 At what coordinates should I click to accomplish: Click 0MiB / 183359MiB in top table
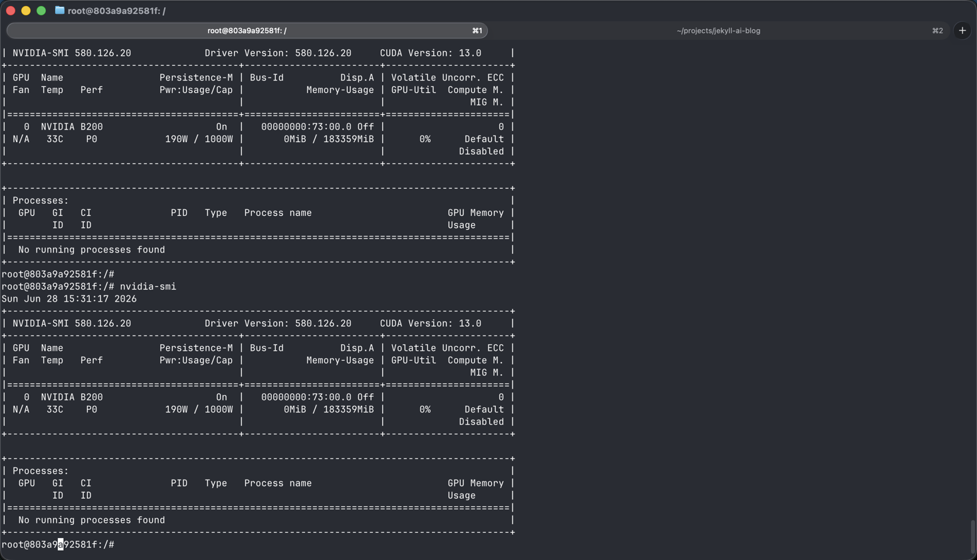329,140
